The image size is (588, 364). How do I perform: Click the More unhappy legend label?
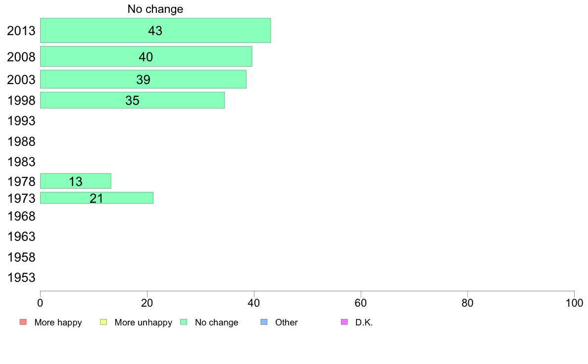point(143,322)
